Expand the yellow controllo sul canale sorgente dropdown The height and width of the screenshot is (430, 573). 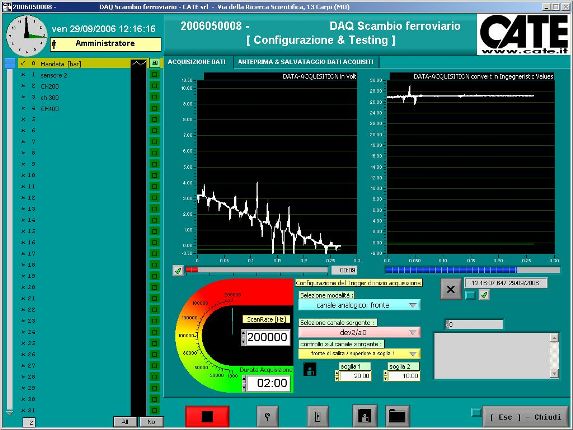(x=359, y=354)
